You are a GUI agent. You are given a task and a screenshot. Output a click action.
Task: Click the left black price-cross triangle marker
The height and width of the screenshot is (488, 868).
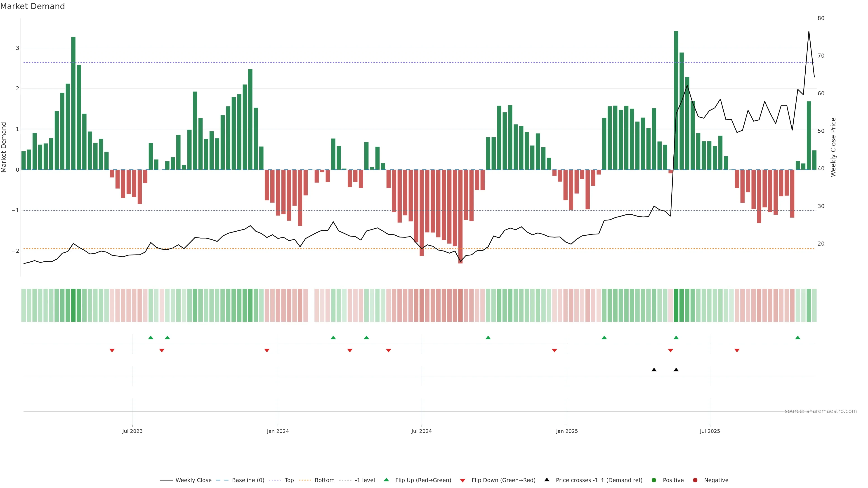coord(654,370)
